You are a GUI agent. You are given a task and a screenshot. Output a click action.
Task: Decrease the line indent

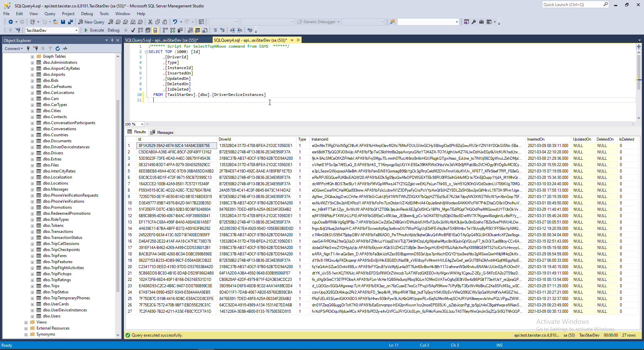click(232, 30)
